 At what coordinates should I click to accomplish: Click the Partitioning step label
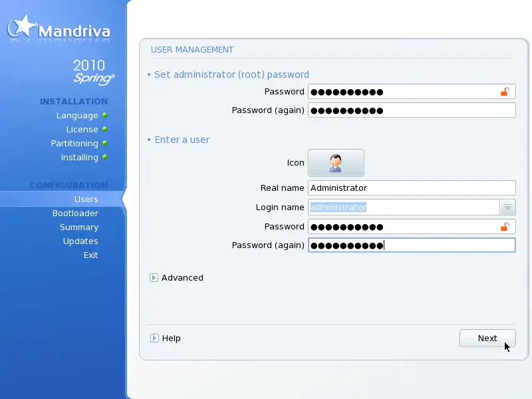(74, 143)
